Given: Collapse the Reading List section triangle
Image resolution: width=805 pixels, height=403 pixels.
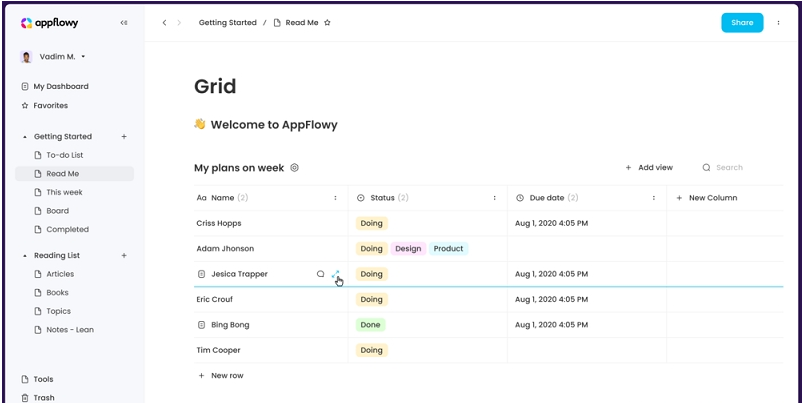Looking at the screenshot, I should [x=25, y=256].
